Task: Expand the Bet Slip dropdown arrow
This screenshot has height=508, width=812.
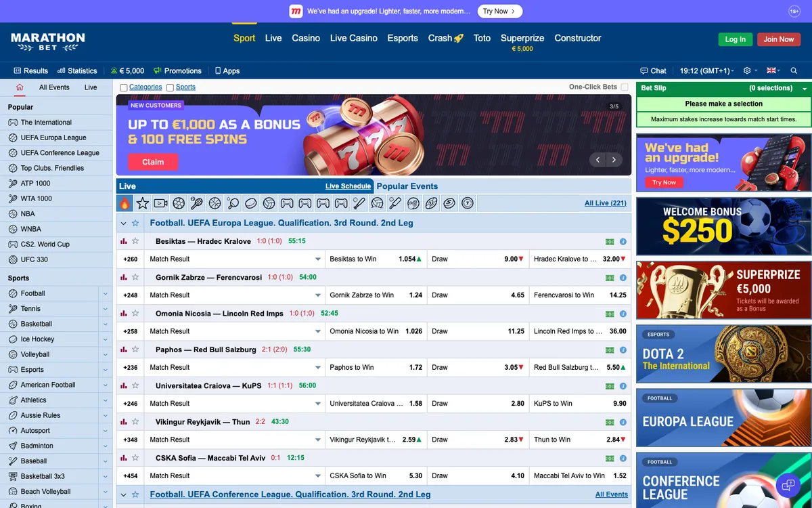Action: click(805, 89)
